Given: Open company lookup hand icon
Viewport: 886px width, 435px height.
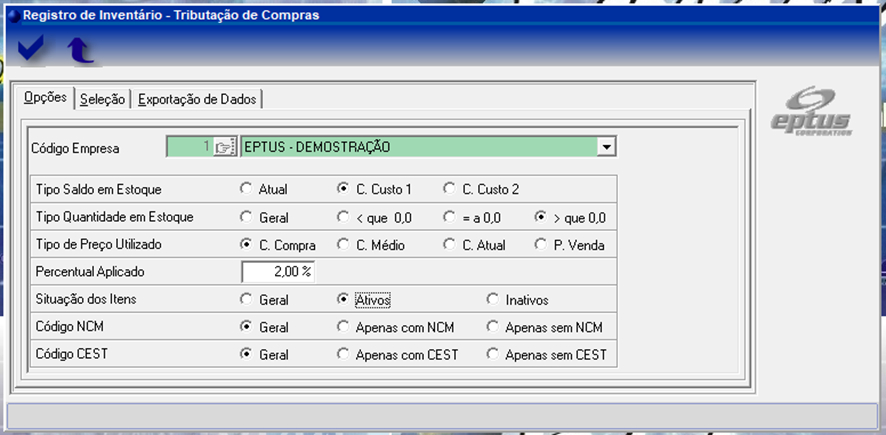Looking at the screenshot, I should [223, 147].
